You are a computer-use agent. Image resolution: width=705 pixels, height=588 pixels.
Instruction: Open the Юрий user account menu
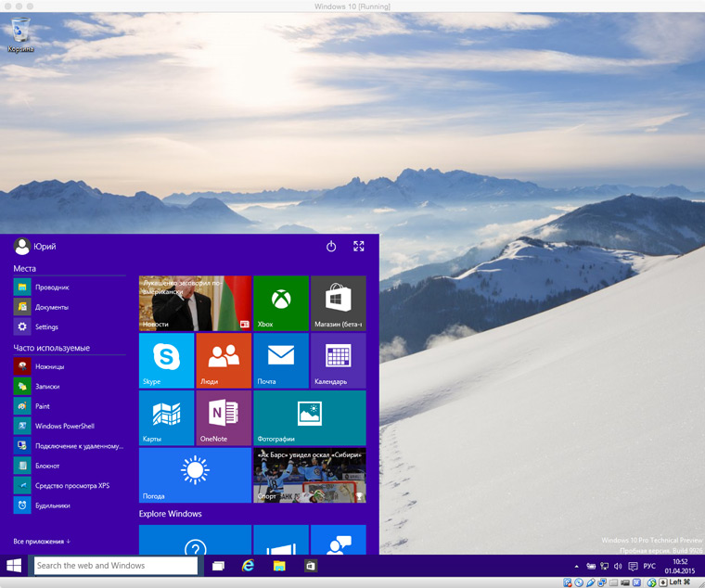click(35, 247)
